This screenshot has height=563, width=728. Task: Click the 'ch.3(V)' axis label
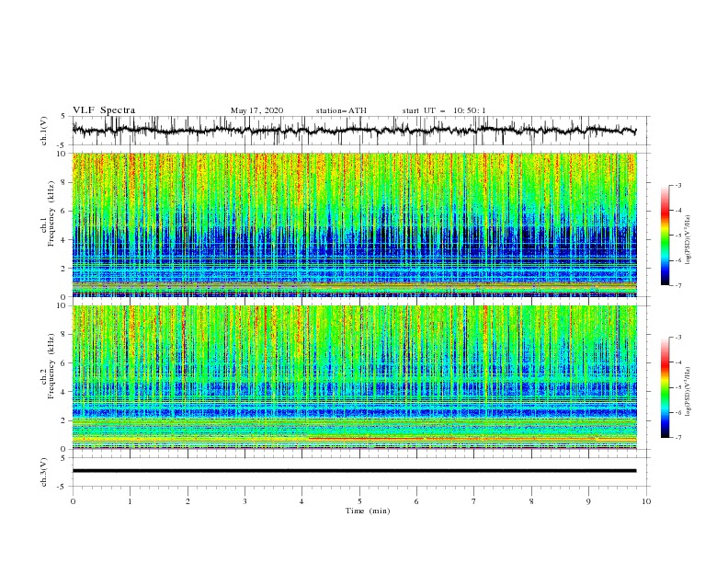click(44, 472)
